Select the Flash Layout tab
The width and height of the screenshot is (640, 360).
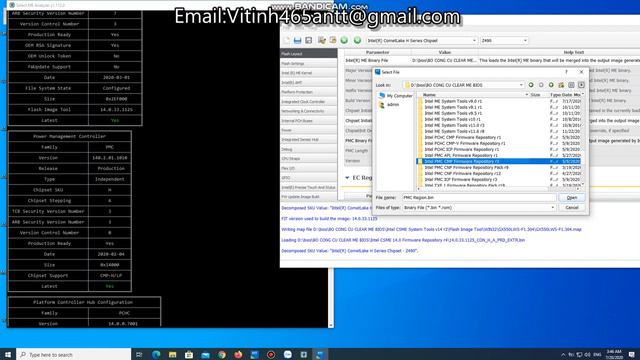point(309,54)
